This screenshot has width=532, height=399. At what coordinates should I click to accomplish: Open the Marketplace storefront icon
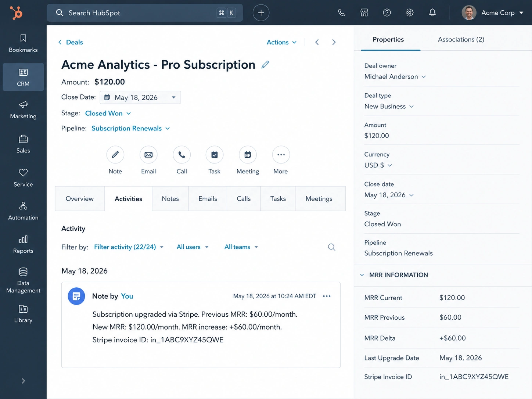364,13
